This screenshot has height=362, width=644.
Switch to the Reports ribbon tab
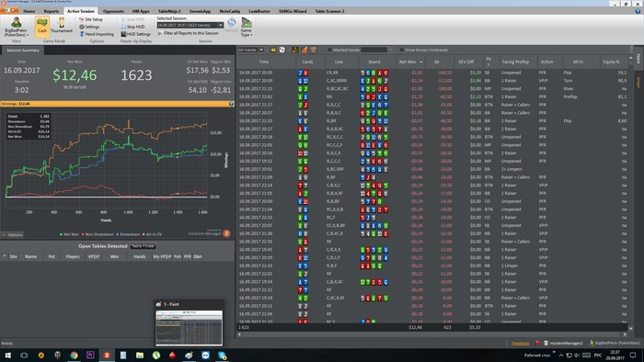pyautogui.click(x=52, y=11)
